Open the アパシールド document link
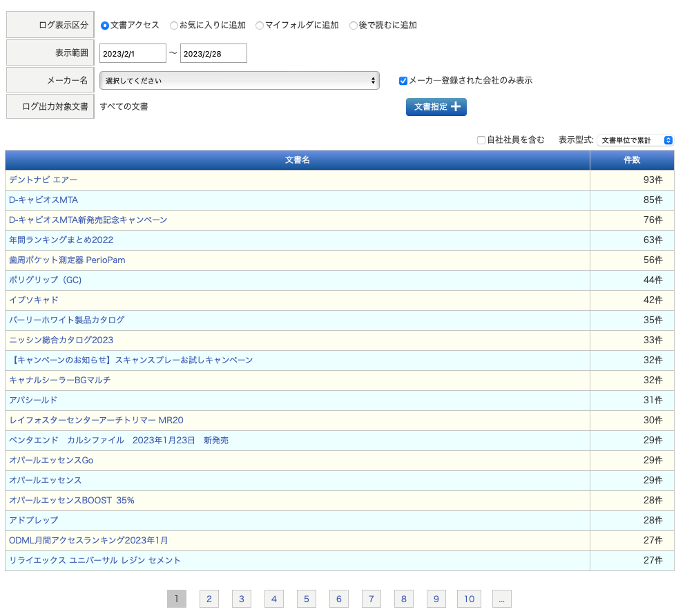This screenshot has width=685, height=616. pyautogui.click(x=33, y=401)
